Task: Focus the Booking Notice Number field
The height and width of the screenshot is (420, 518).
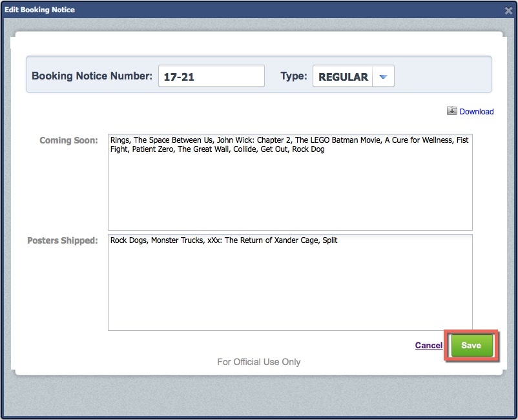Action: click(211, 76)
